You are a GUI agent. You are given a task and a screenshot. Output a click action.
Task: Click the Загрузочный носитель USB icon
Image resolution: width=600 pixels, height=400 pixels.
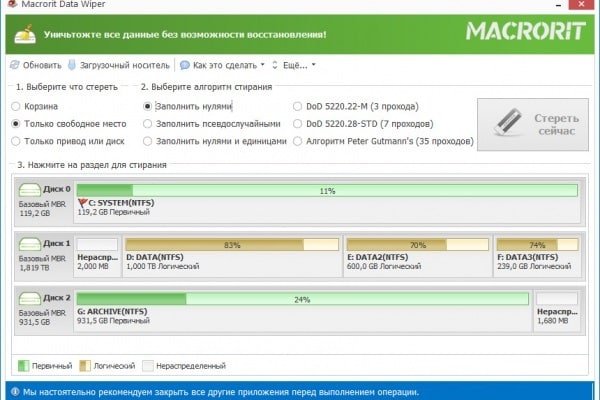(x=72, y=65)
